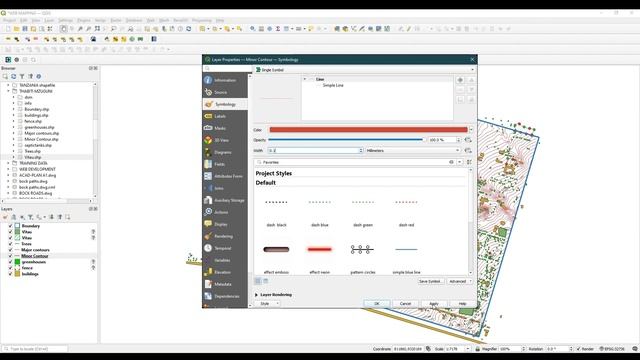Click the Filter Legend icon in Layers panel
Image resolution: width=640 pixels, height=360 pixels.
tap(31, 217)
